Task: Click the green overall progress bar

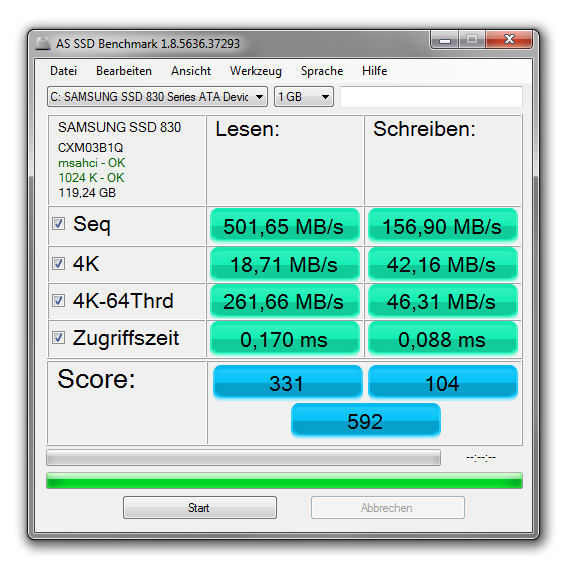Action: click(x=284, y=481)
